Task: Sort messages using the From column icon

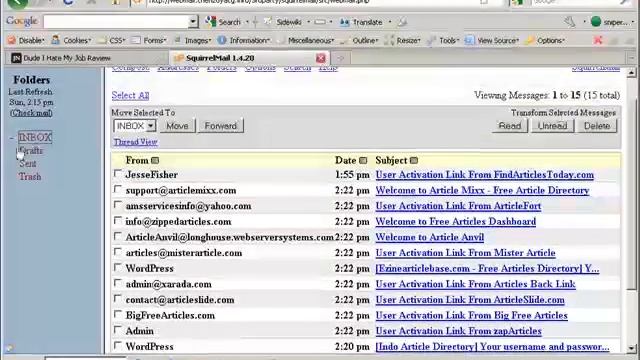Action: pyautogui.click(x=155, y=160)
